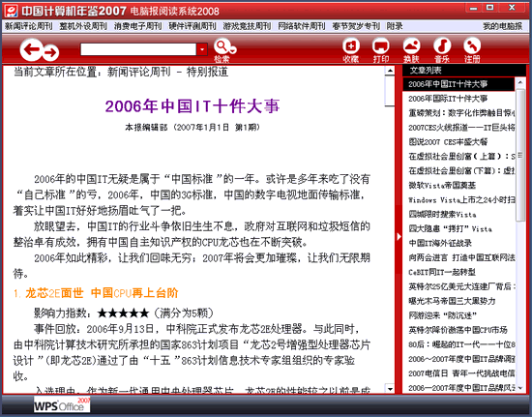Open 2006～2007年度中国IT品牌调查 article
The image size is (532, 417).
(461, 359)
